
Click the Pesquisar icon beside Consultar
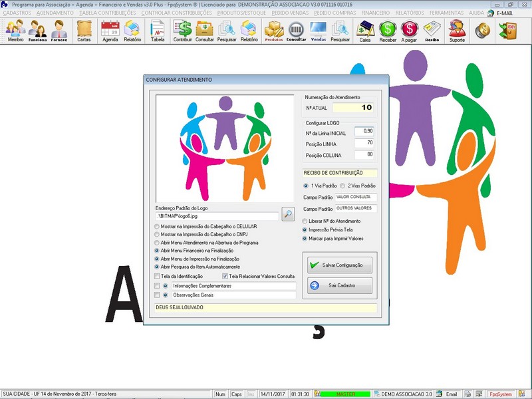point(227,31)
